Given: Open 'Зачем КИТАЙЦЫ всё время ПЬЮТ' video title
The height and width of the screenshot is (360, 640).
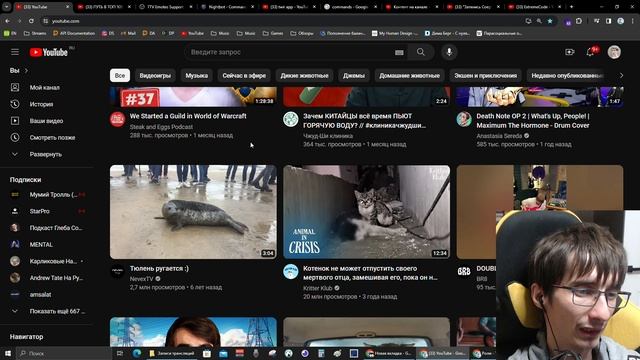Looking at the screenshot, I should pyautogui.click(x=364, y=121).
